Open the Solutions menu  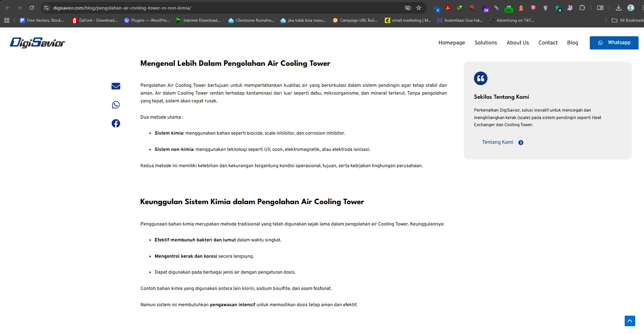pos(485,43)
